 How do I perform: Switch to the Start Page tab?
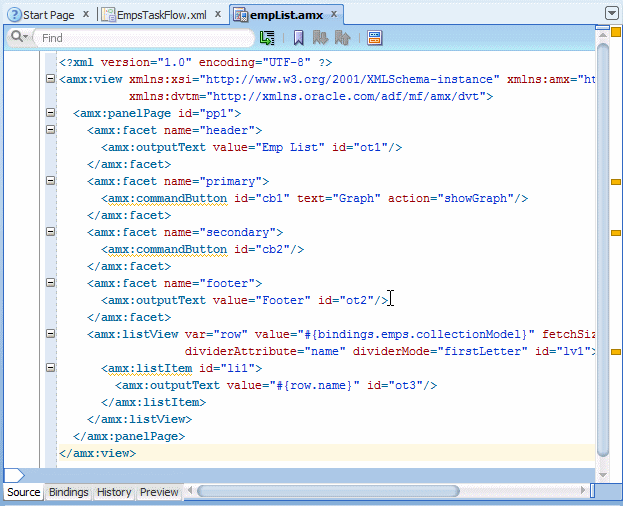[41, 15]
